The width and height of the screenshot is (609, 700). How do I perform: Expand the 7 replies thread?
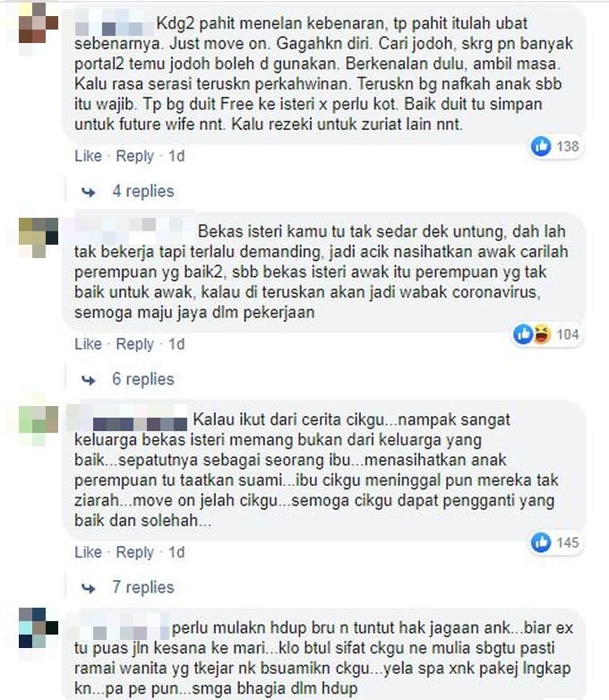pyautogui.click(x=142, y=587)
